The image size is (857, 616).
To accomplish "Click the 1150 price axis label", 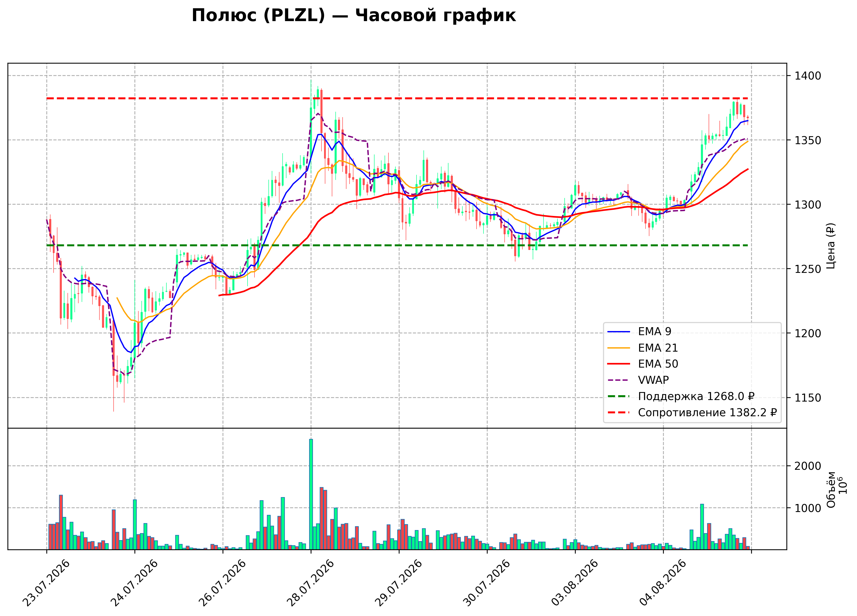I will pyautogui.click(x=808, y=398).
